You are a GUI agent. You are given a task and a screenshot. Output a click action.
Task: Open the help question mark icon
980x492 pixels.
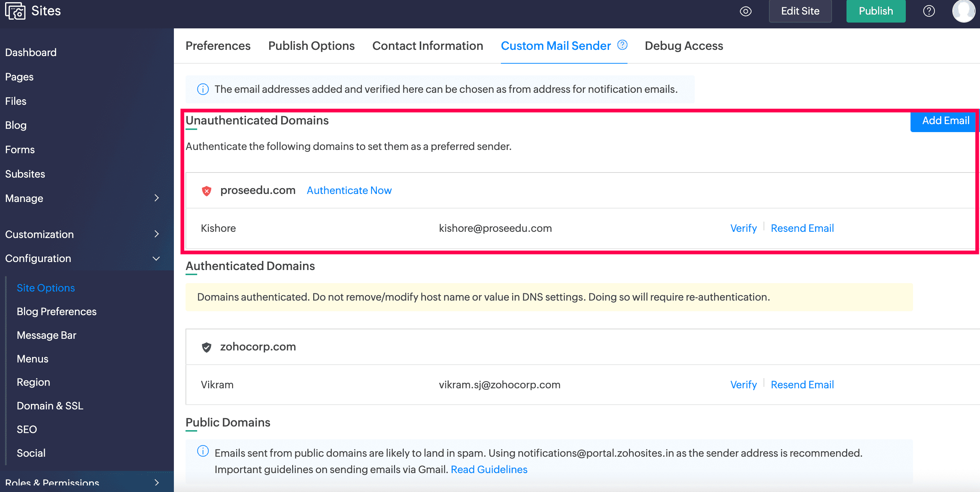point(929,11)
